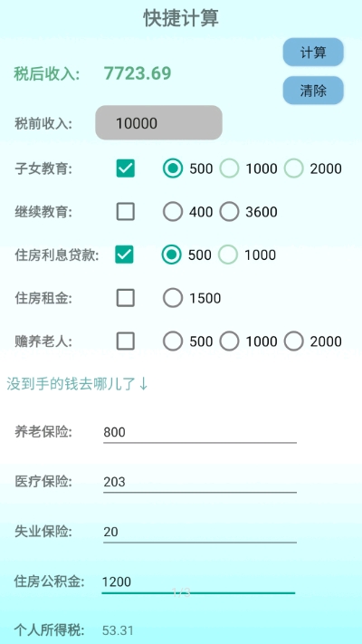Tap the 计算 button
The image size is (362, 644).
point(313,53)
